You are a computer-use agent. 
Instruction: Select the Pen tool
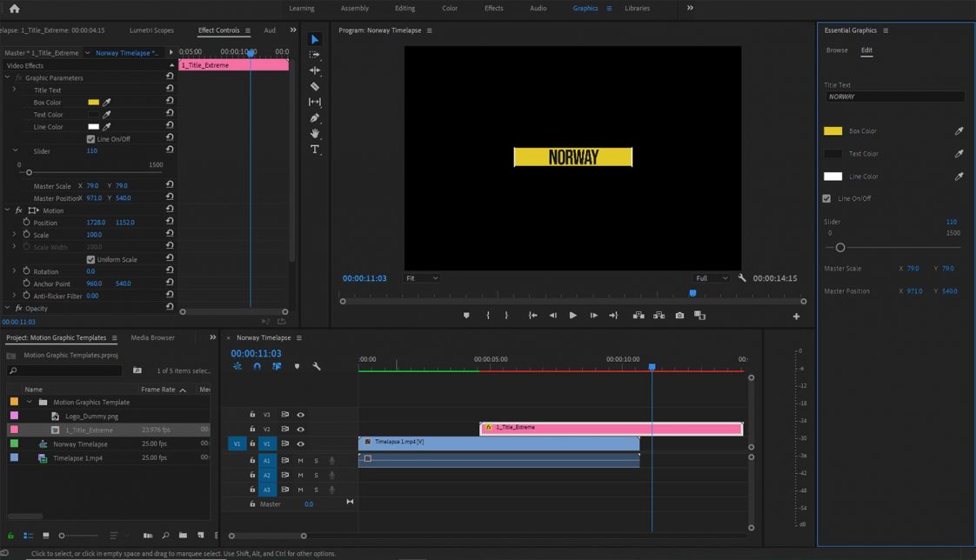[315, 118]
